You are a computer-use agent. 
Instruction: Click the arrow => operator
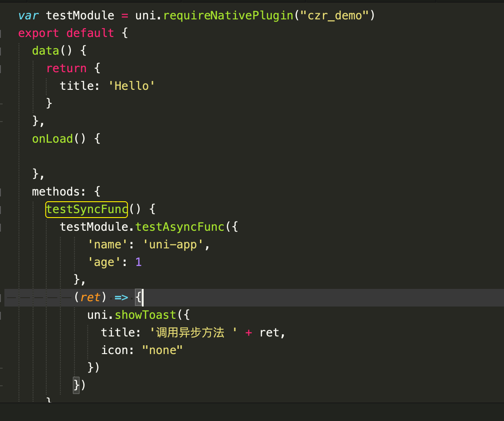pos(121,298)
